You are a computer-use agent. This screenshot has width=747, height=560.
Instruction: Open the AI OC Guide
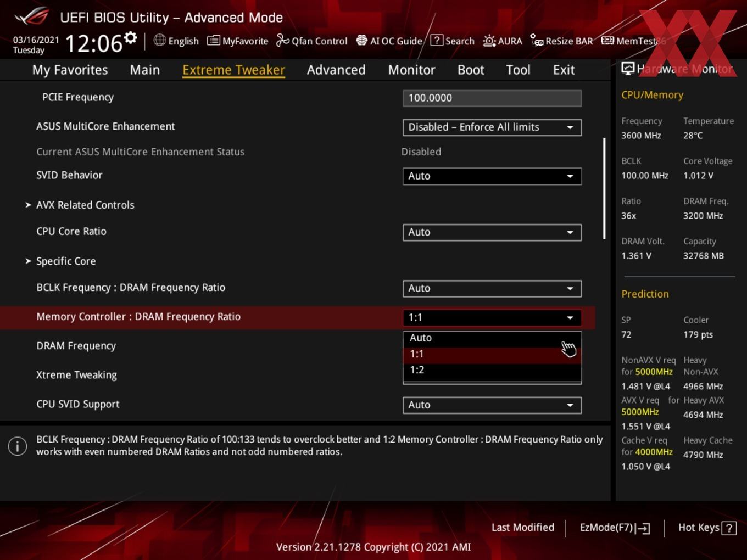389,41
